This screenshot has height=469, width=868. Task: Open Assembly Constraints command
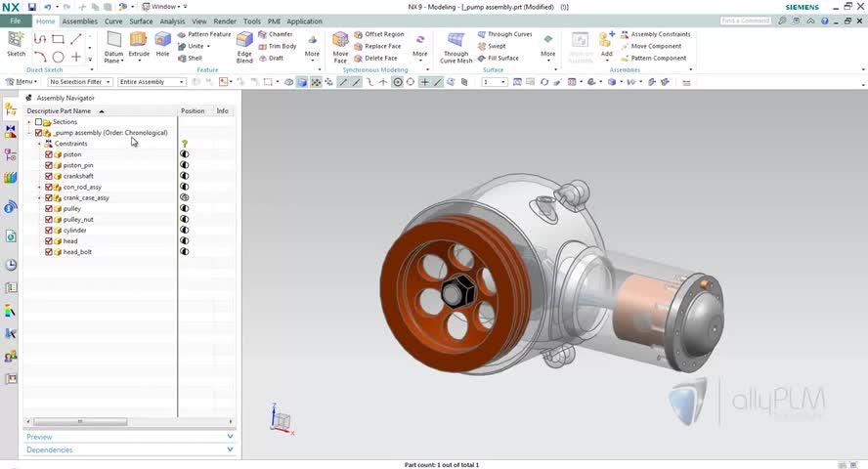656,34
